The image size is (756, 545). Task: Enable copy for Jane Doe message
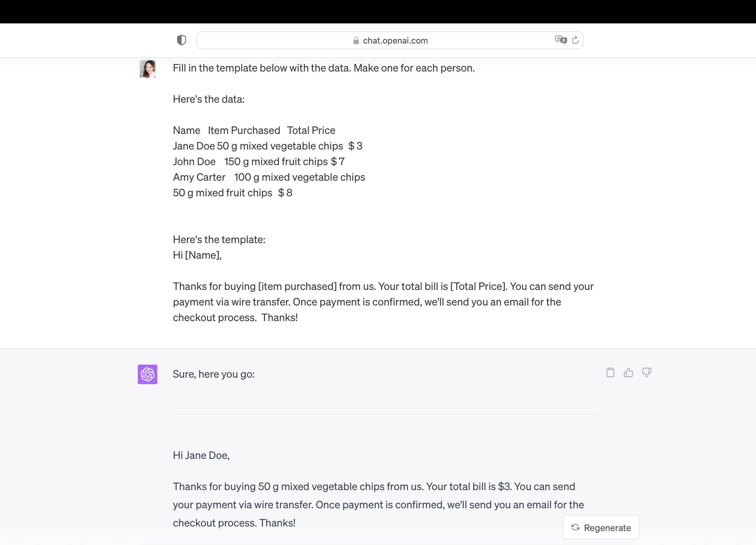(610, 372)
